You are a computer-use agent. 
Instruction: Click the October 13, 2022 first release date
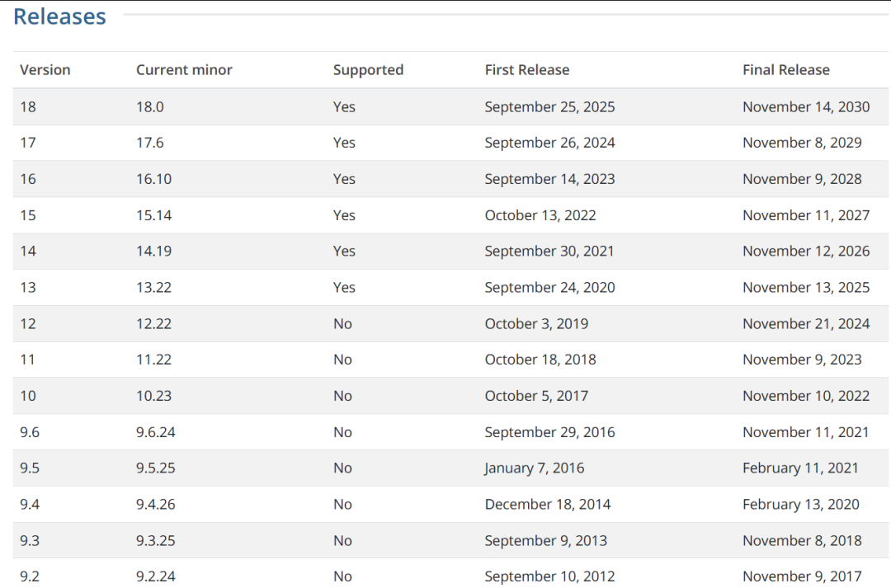pyautogui.click(x=540, y=215)
